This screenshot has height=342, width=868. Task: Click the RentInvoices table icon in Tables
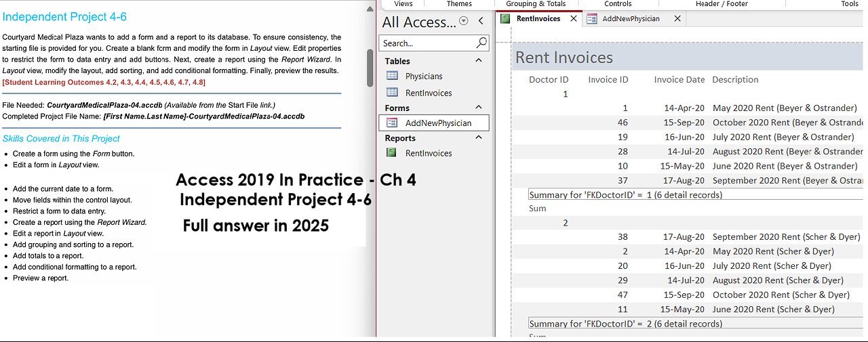click(392, 92)
